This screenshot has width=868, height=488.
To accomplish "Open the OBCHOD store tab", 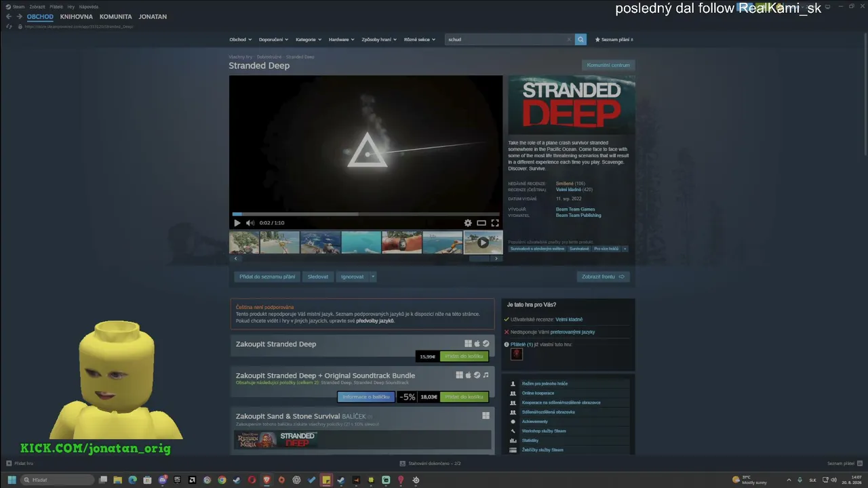I will (x=40, y=16).
